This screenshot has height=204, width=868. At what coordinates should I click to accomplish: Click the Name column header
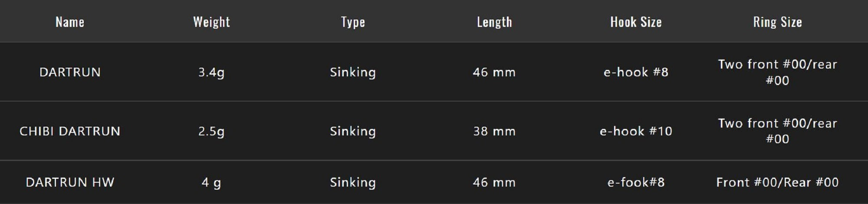[70, 22]
